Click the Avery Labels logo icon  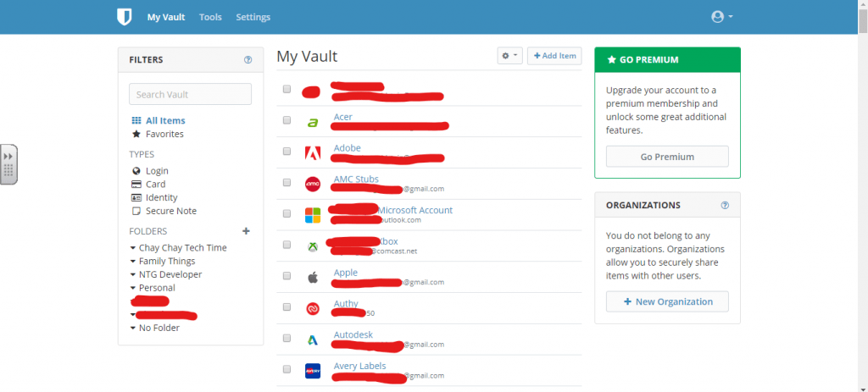pos(313,371)
